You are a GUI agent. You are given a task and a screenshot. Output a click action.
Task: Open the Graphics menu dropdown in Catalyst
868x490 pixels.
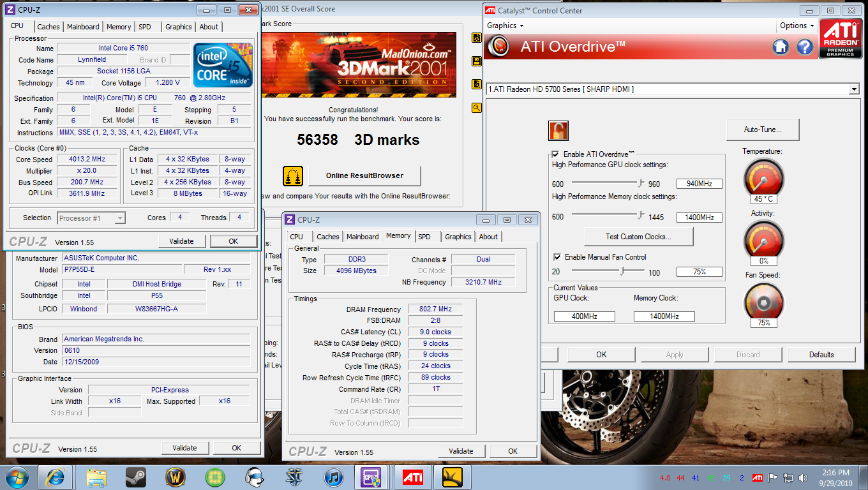(505, 26)
